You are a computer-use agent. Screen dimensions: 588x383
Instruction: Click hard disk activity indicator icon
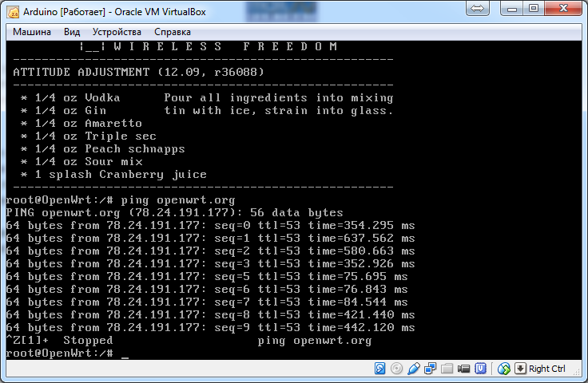click(379, 369)
